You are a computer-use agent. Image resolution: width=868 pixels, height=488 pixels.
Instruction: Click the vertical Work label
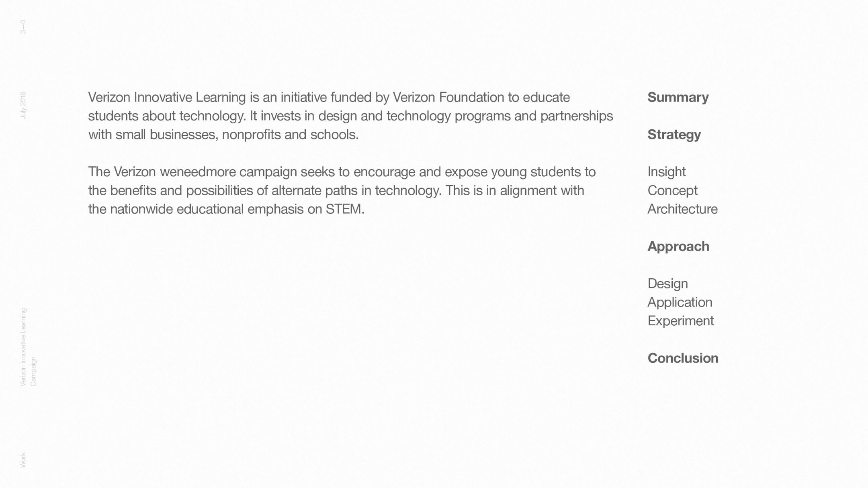click(x=23, y=460)
